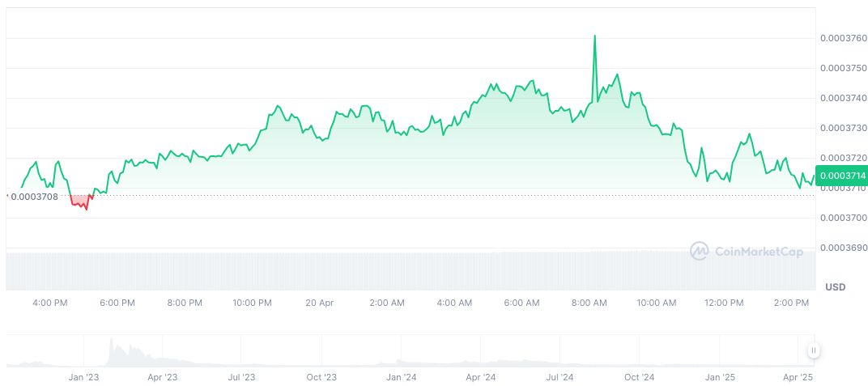Viewport: 868px width, 386px height.
Task: Click the CoinMarketCap watermark logo icon
Action: tap(699, 252)
